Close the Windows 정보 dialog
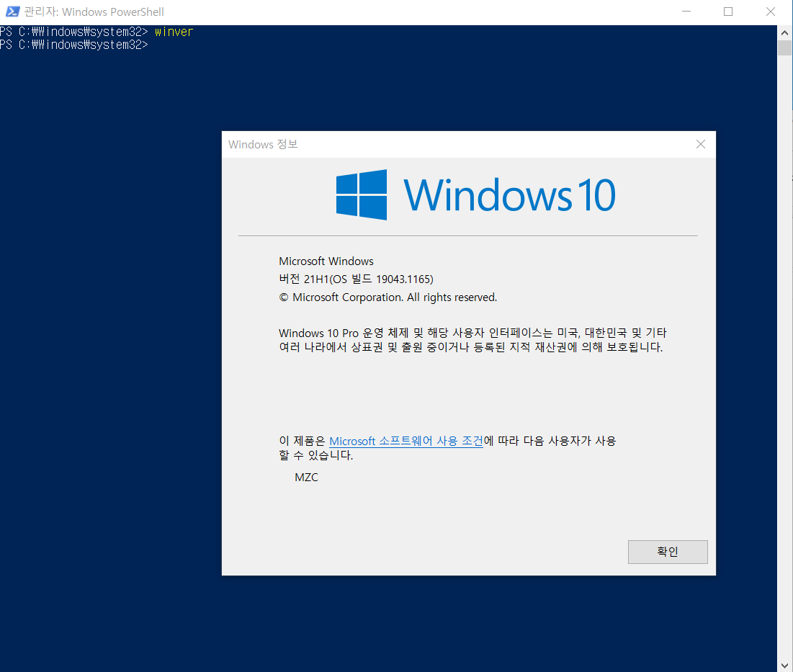The image size is (793, 672). point(701,144)
